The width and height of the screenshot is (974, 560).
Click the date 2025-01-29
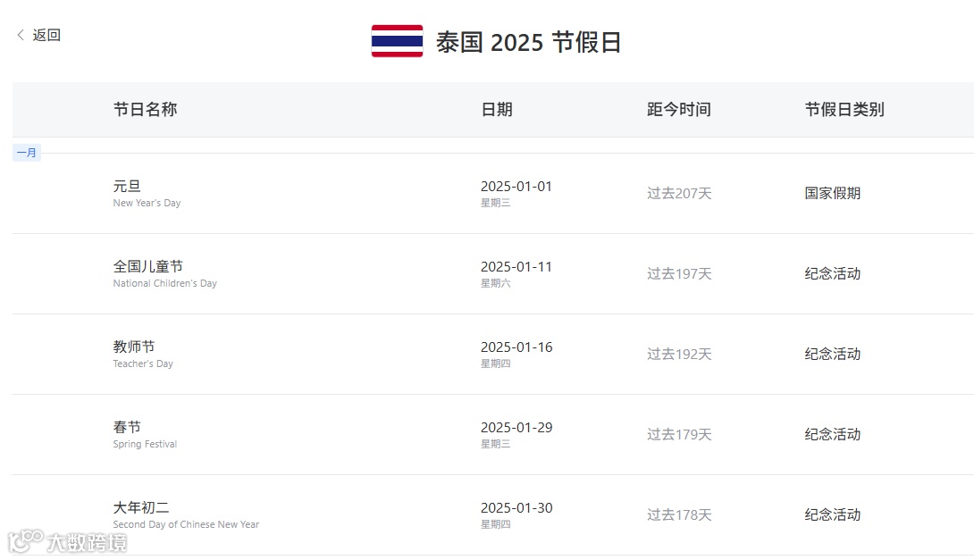(x=516, y=427)
